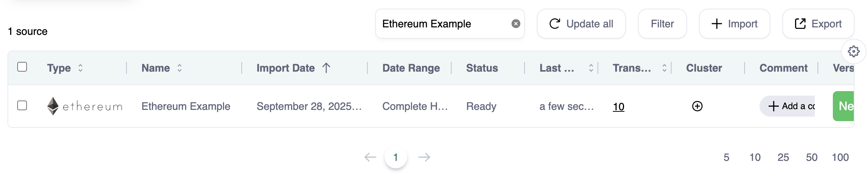
Task: Sort by Last updated column
Action: [x=591, y=68]
